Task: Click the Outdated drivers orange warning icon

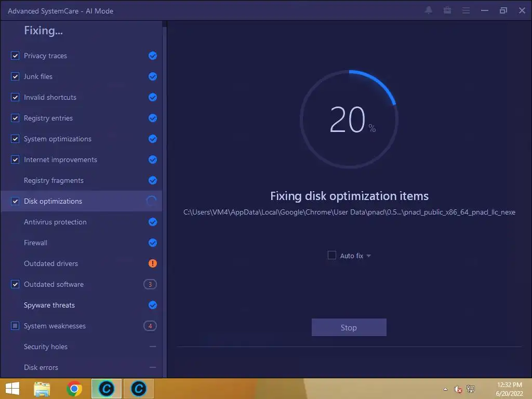Action: point(153,263)
